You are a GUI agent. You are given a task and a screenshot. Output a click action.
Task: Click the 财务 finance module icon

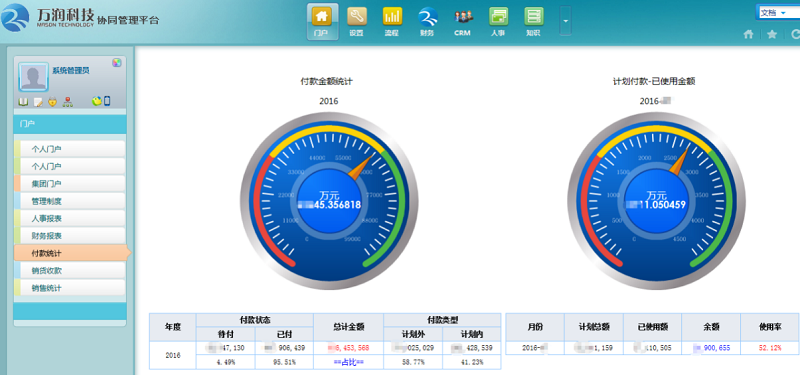[x=428, y=21]
